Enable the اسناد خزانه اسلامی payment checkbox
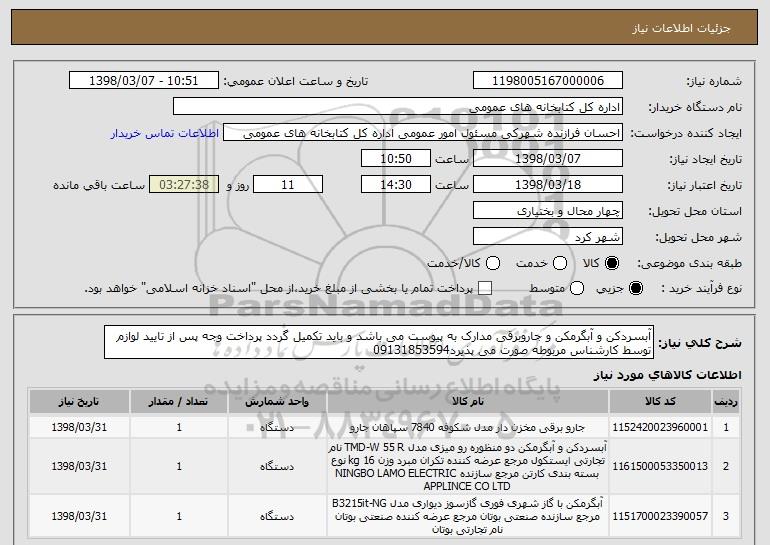 [x=485, y=288]
